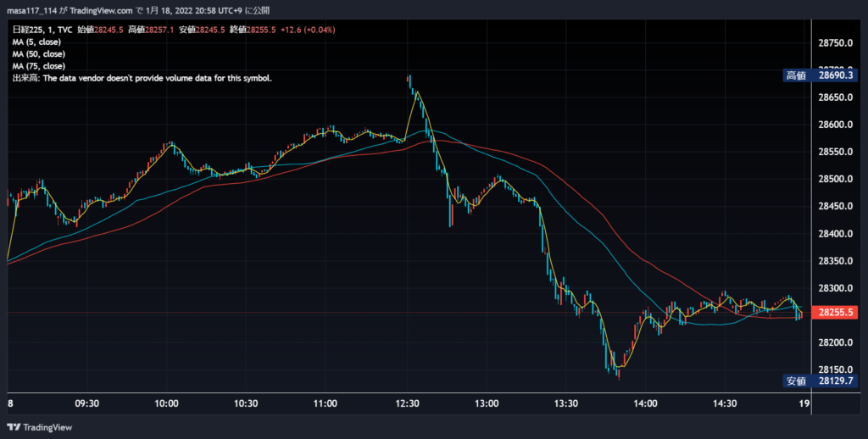Viewport: 868px width, 439px height.
Task: Click the 出来高 volume data notice
Action: click(142, 79)
